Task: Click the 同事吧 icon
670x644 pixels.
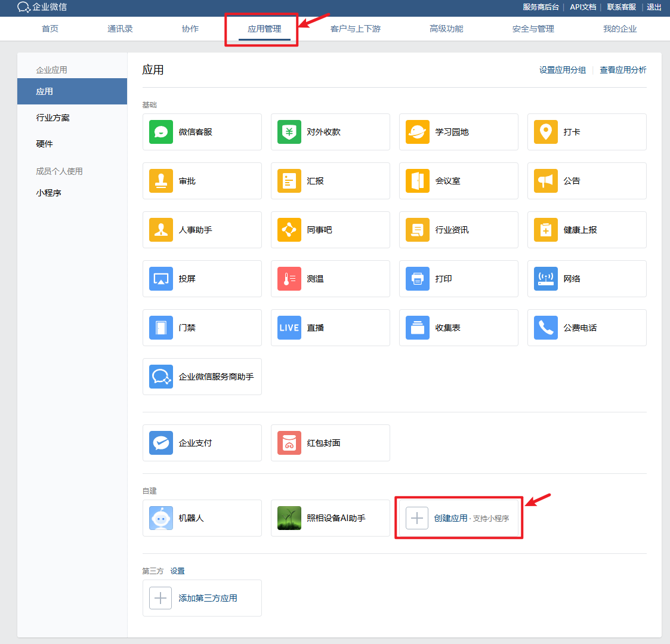Action: pos(289,229)
